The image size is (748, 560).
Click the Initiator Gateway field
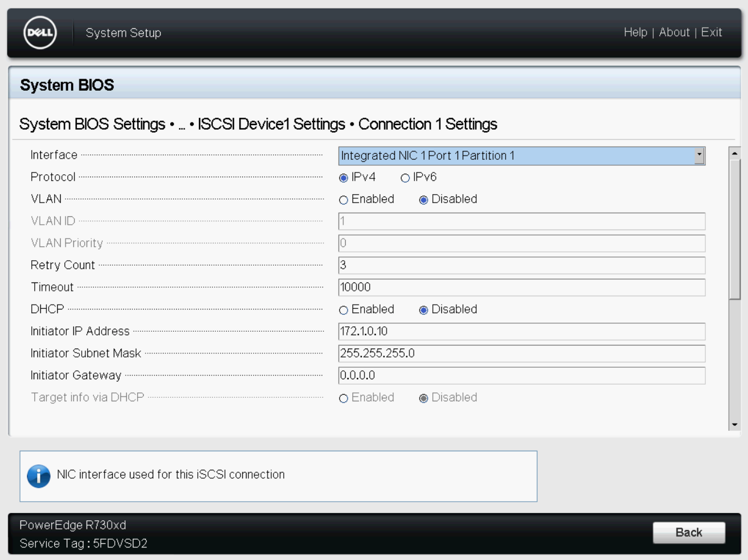(x=521, y=376)
